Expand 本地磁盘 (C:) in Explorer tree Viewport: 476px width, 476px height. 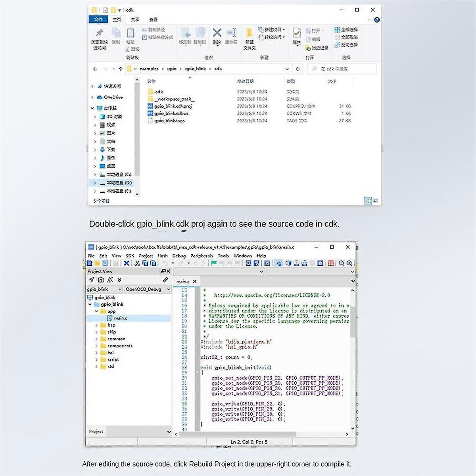click(95, 175)
